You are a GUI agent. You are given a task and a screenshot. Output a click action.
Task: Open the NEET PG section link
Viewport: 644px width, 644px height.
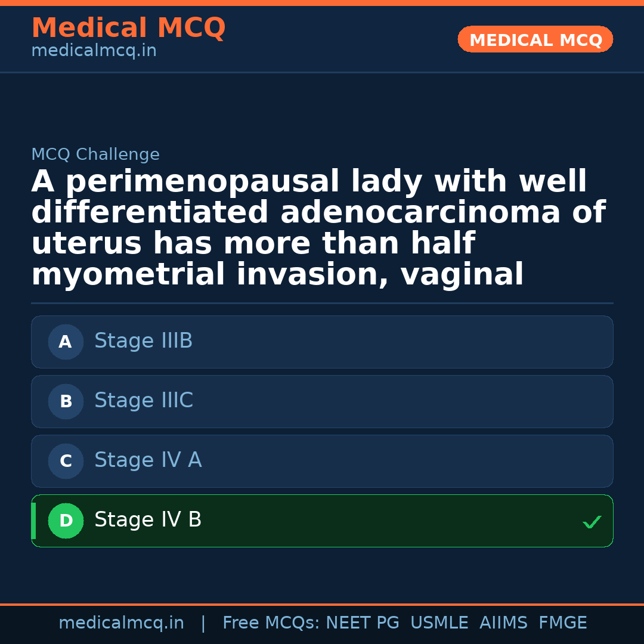coord(362,623)
